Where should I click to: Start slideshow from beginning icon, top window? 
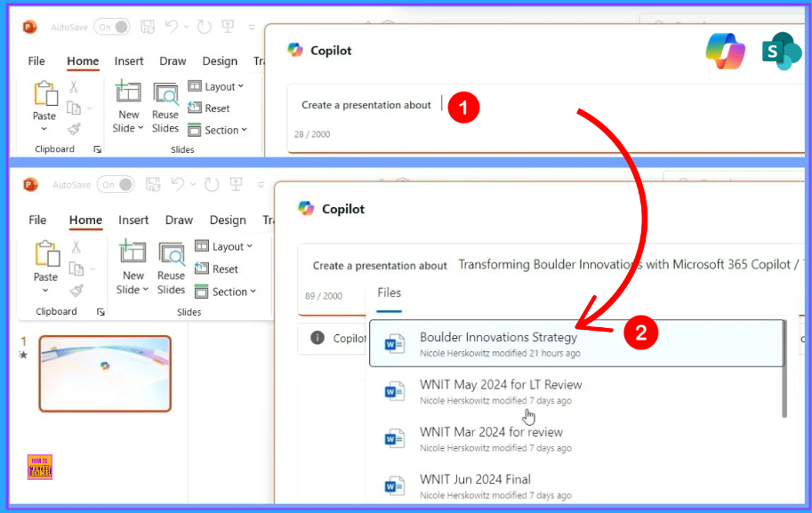[x=228, y=27]
